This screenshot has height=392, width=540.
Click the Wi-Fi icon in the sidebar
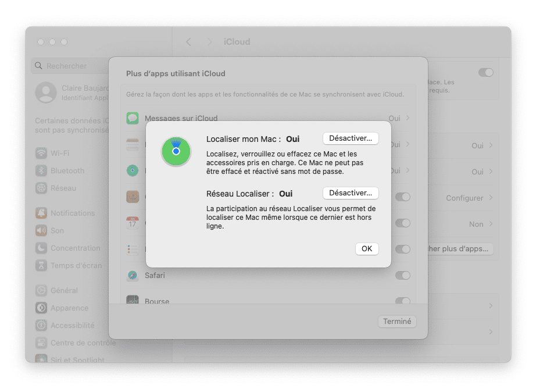coord(41,152)
